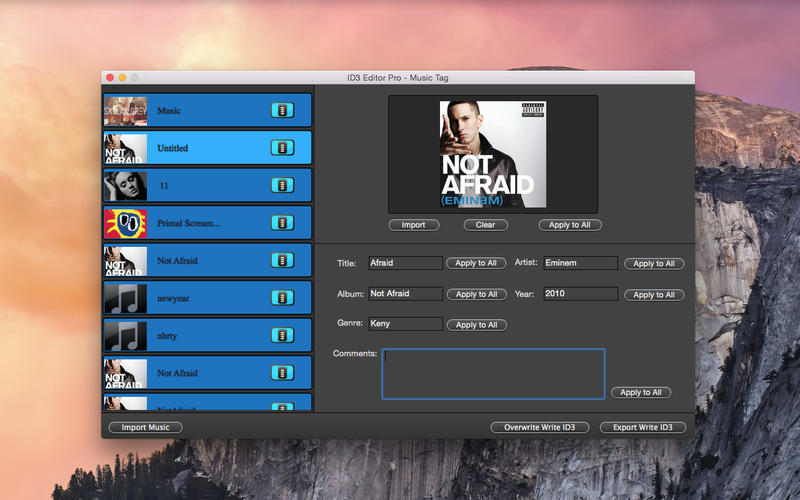800x500 pixels.
Task: Click the list icon on nhrty row
Action: 282,336
